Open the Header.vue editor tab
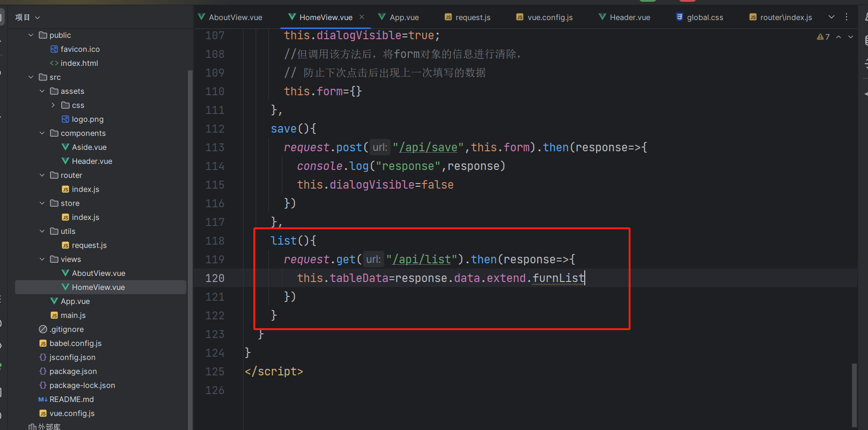Viewport: 868px width, 430px height. point(624,17)
